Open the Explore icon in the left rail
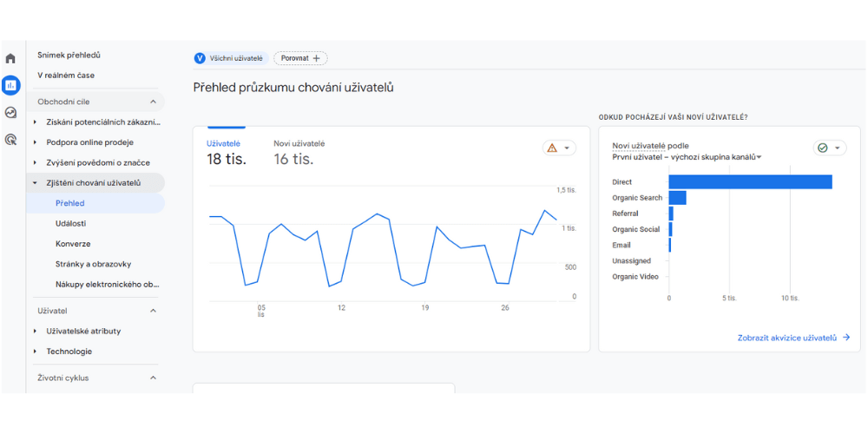 click(x=10, y=112)
